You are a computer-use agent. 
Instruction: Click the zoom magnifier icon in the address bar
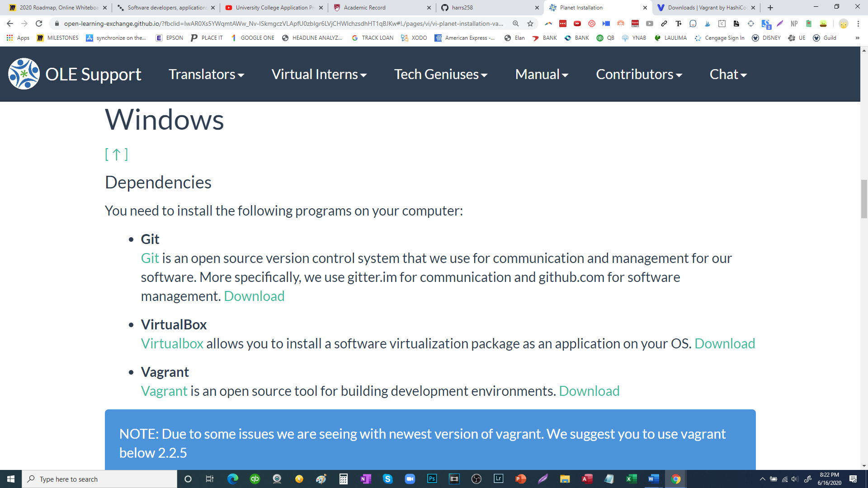tap(516, 23)
